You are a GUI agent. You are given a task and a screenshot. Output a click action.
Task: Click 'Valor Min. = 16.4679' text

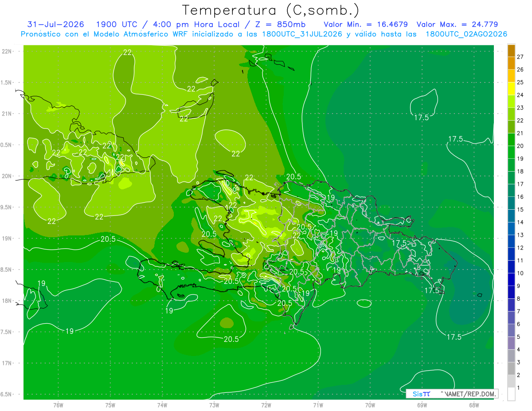[367, 24]
